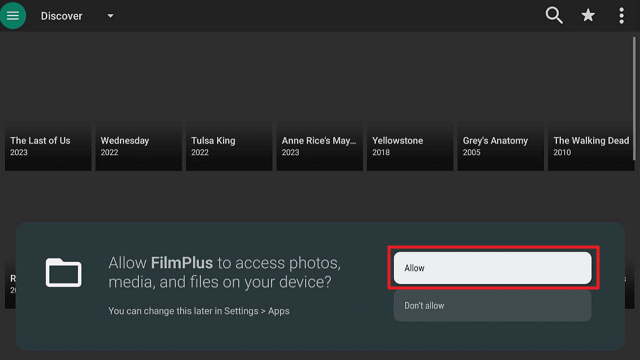
Task: Click the FilmPlus permission prompt text
Action: (224, 272)
